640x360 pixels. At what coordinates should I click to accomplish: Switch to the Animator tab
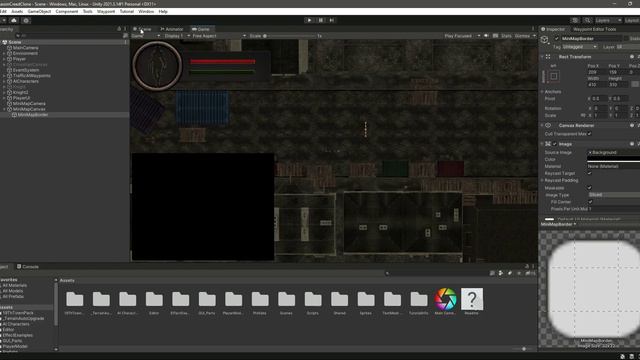click(172, 29)
